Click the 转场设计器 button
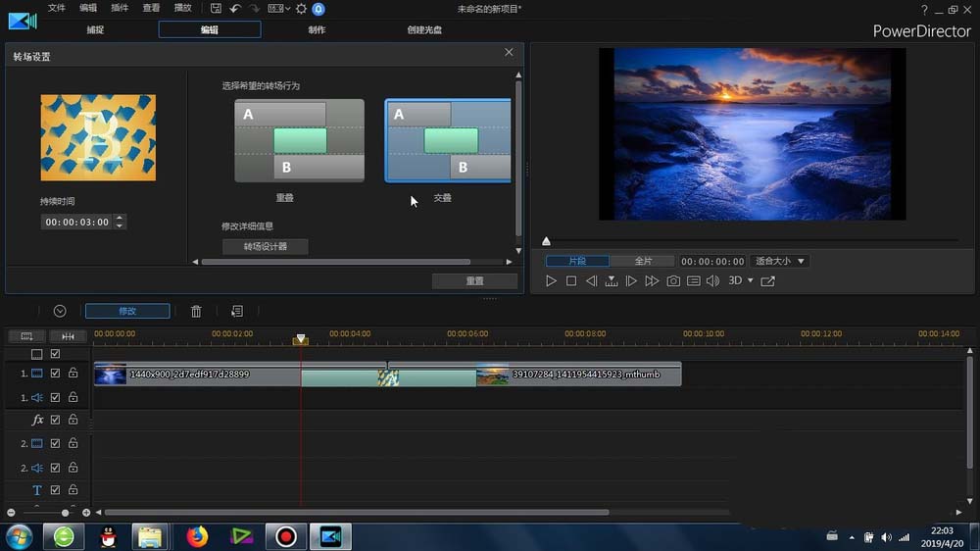Image resolution: width=980 pixels, height=551 pixels. click(x=266, y=247)
